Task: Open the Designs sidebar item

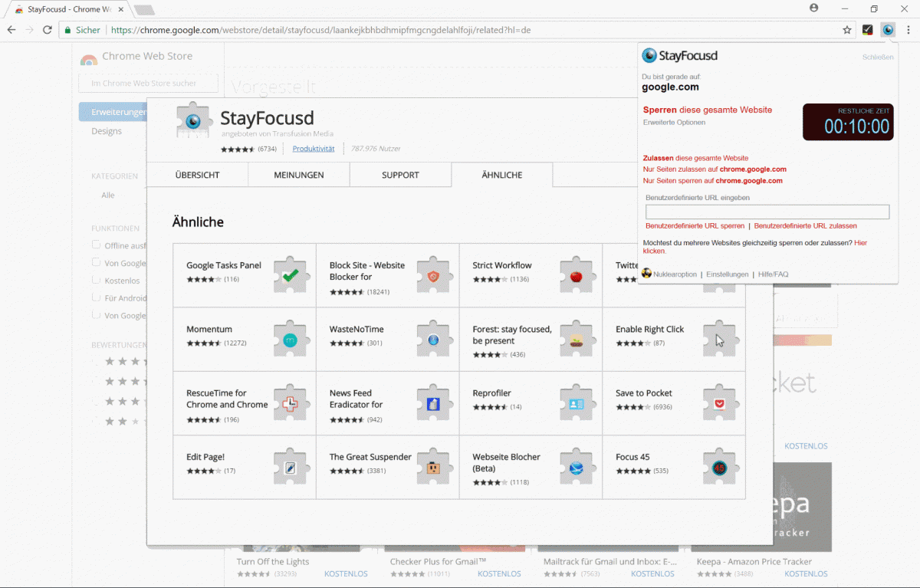Action: pyautogui.click(x=107, y=131)
